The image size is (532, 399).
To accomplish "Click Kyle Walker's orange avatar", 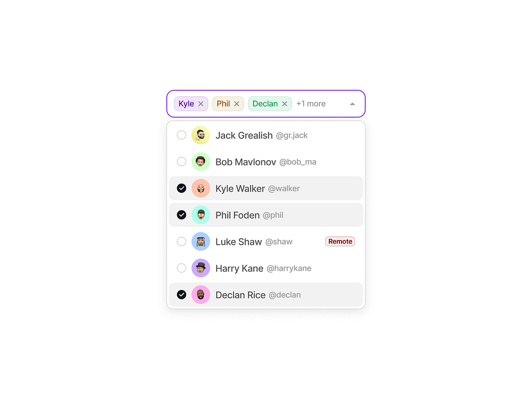I will (x=201, y=188).
